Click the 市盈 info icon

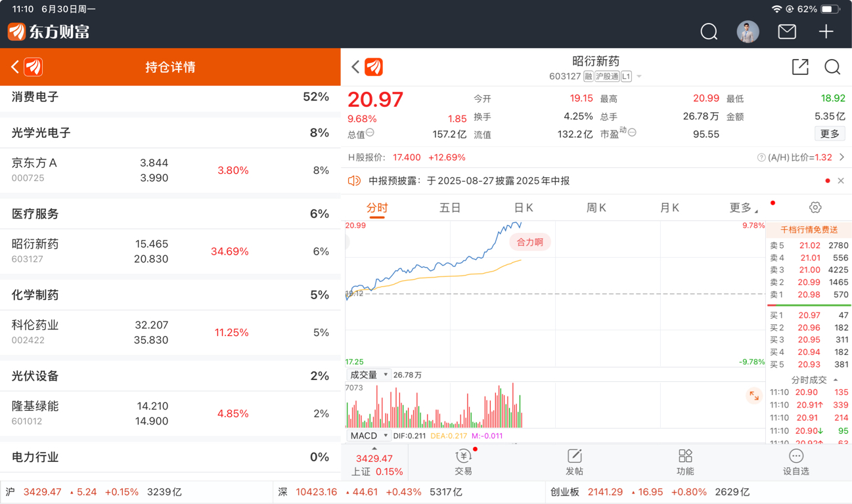click(x=632, y=133)
